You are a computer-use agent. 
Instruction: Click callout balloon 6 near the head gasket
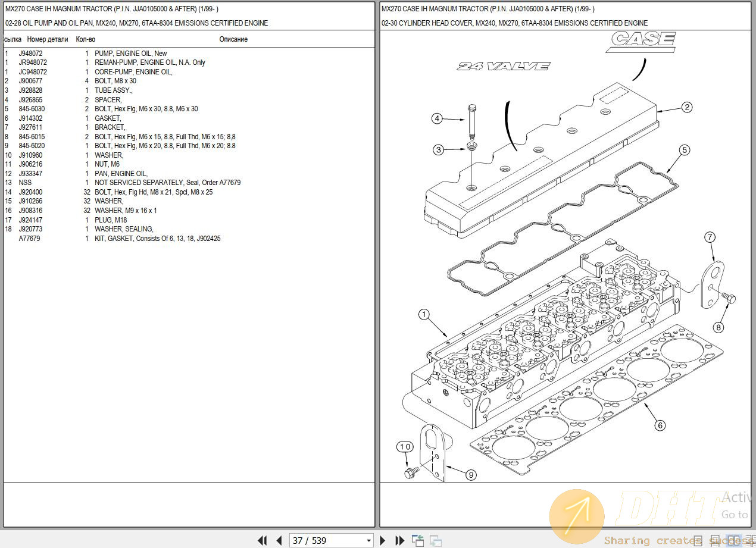click(x=660, y=425)
